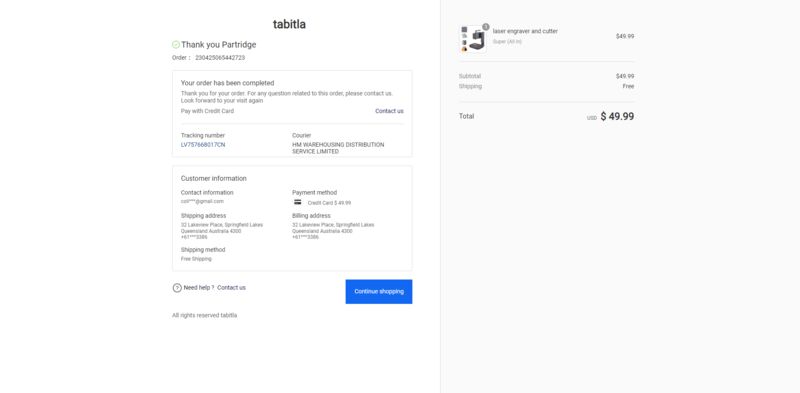Click the Thank you Partridge heading
The image size is (800, 393).
coord(218,45)
